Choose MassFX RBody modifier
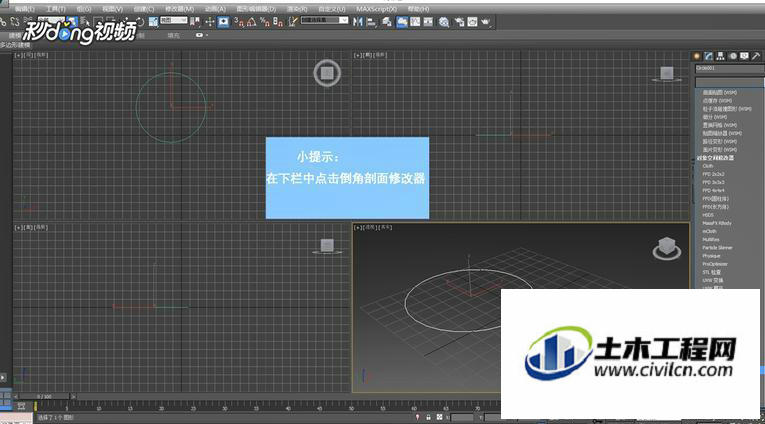Screen dimensions: 765x424 pyautogui.click(x=717, y=223)
